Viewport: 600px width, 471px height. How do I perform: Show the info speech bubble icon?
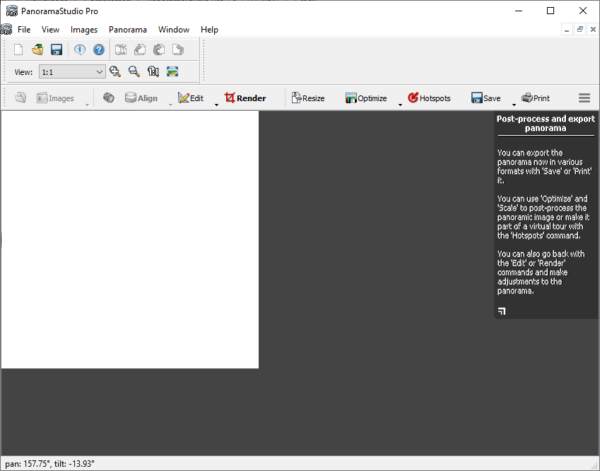[x=80, y=50]
